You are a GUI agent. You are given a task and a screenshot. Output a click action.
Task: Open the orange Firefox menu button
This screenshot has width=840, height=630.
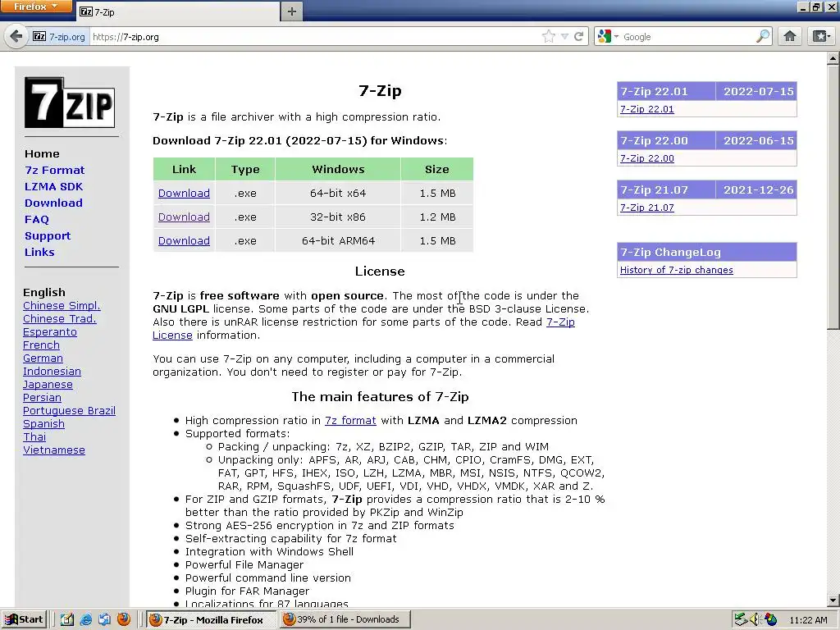[x=35, y=6]
